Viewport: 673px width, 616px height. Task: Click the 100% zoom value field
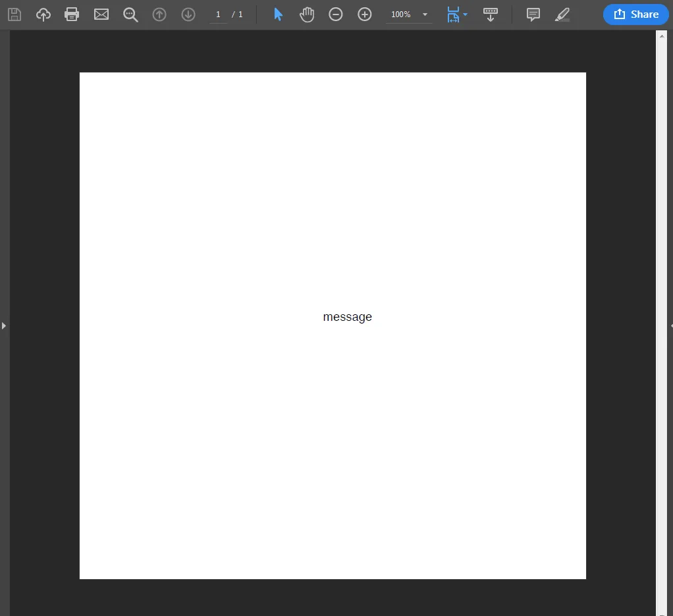(x=401, y=14)
